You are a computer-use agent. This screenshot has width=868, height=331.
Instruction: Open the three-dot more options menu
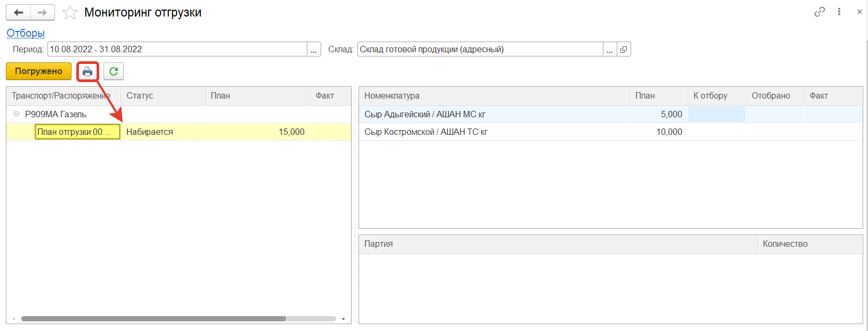(839, 12)
